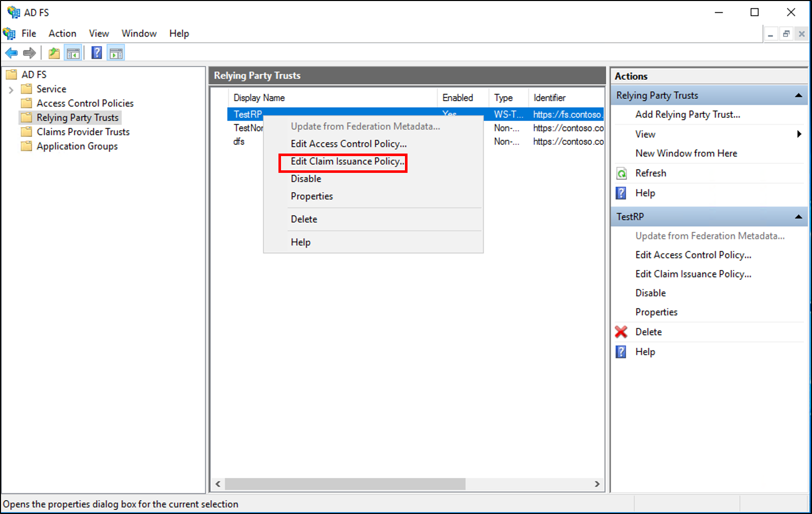The image size is (812, 514).
Task: Click the Application Groups folder icon
Action: [26, 146]
